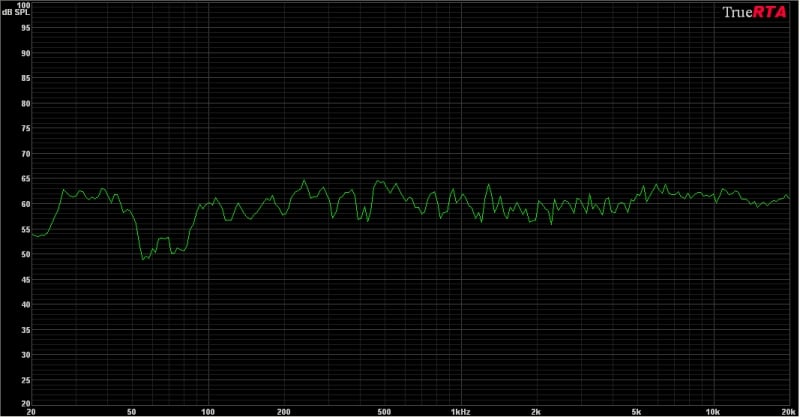Click the TrueRTA logo
The width and height of the screenshot is (800, 417).
click(757, 12)
